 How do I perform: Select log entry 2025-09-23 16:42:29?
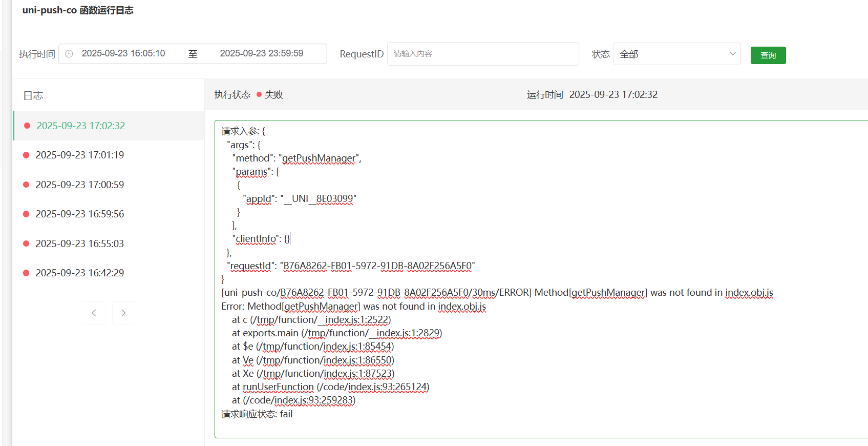click(x=109, y=273)
